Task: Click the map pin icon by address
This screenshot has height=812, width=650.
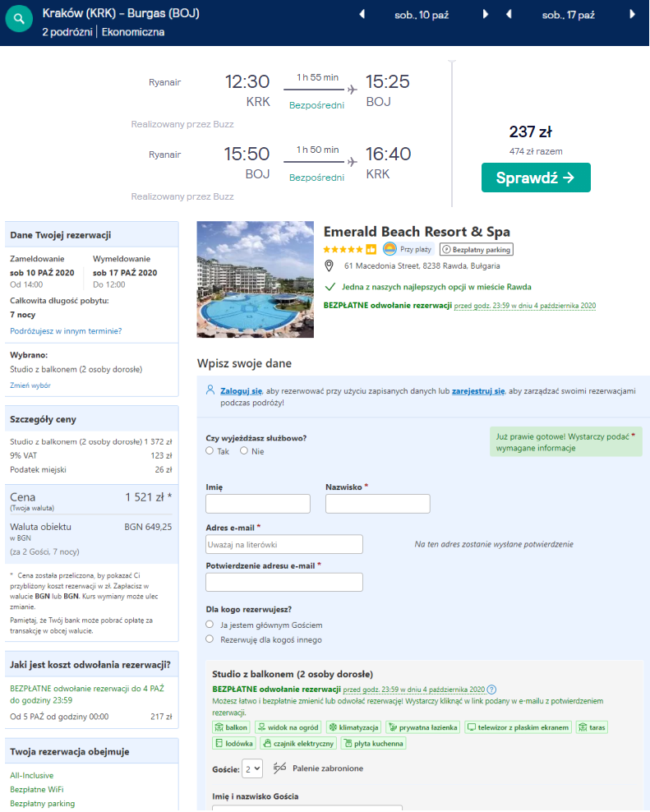Action: (330, 265)
